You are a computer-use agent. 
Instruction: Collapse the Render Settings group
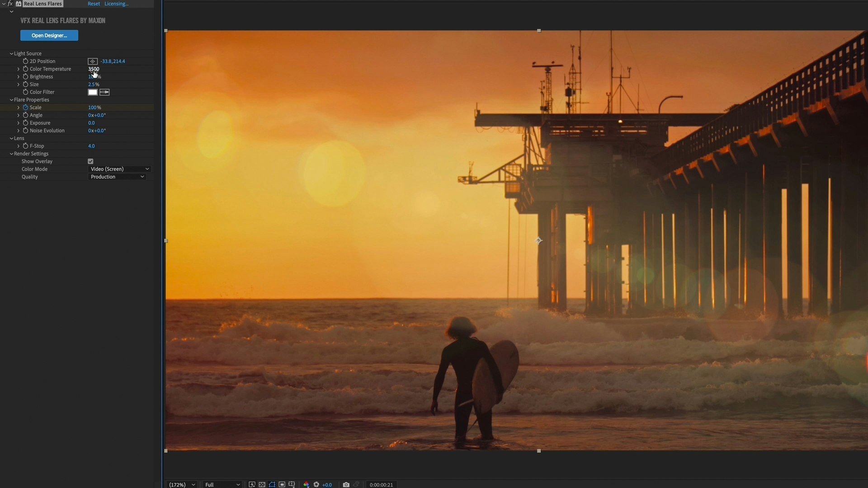pos(11,154)
